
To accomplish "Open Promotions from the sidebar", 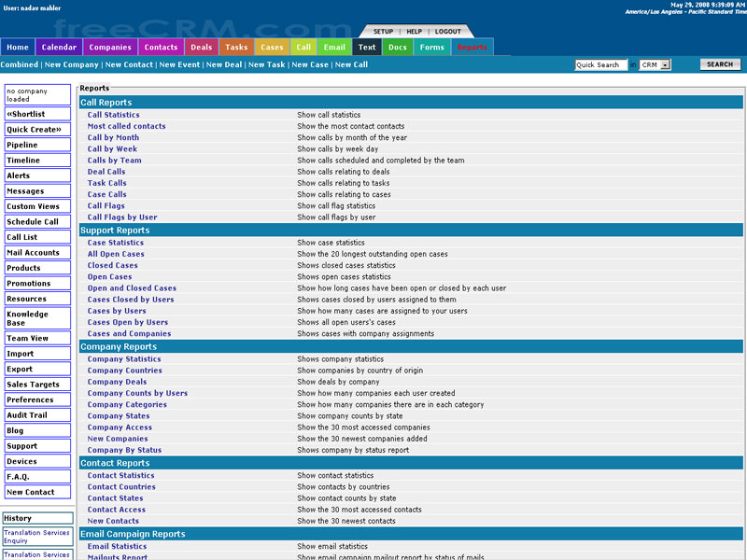I will click(37, 284).
